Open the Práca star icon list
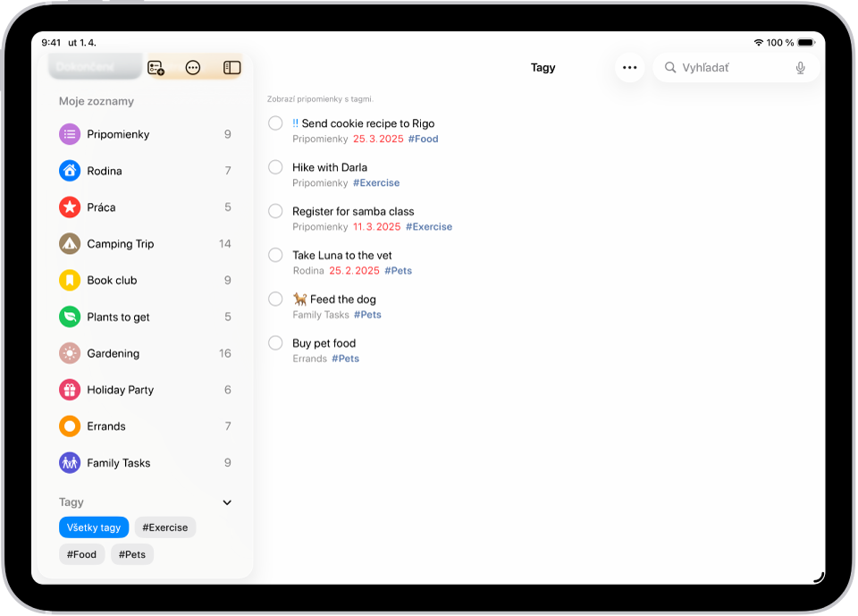This screenshot has height=616, width=858. [70, 207]
